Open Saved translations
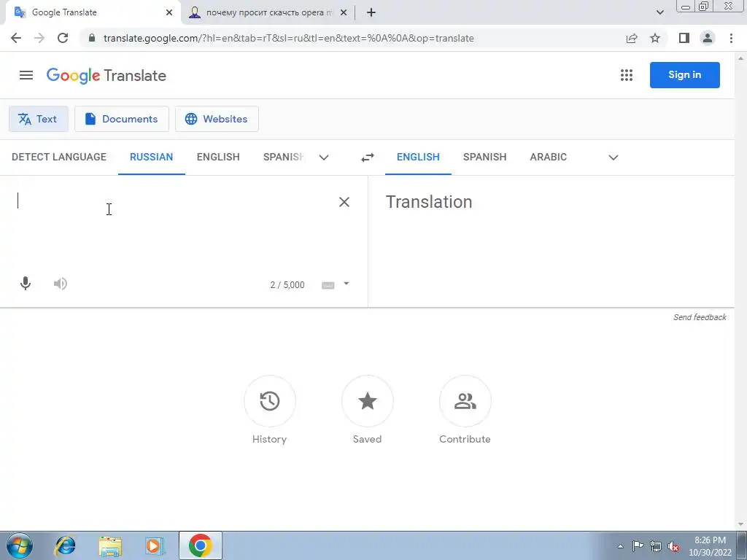Viewport: 747px width, 560px height. (368, 411)
